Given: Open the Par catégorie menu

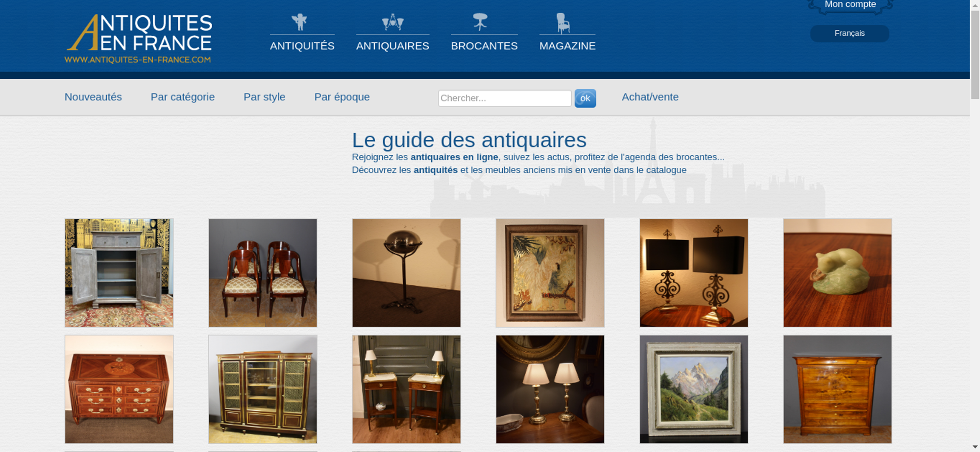Looking at the screenshot, I should click(x=183, y=97).
